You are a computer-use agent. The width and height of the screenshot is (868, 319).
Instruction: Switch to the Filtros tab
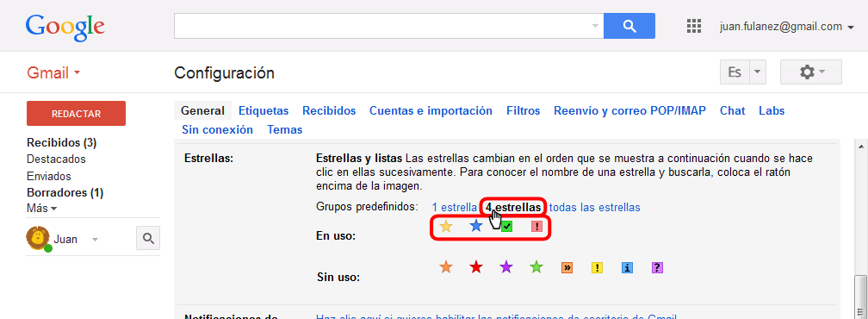tap(524, 110)
